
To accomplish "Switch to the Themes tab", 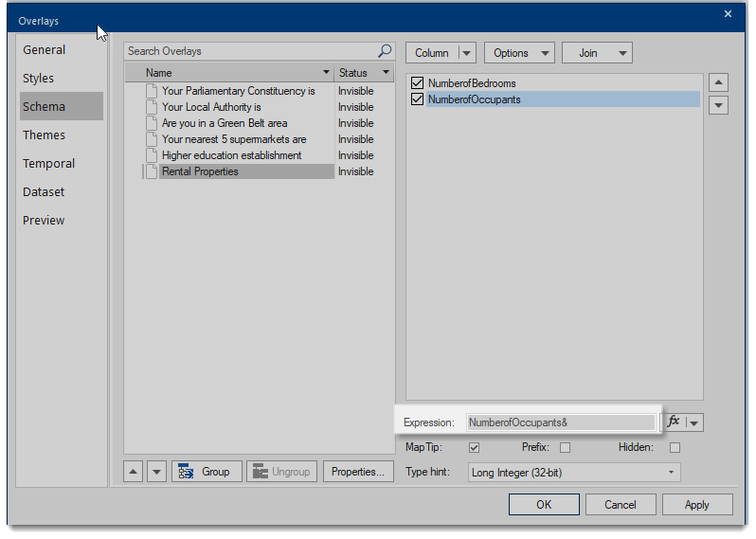I will (45, 135).
